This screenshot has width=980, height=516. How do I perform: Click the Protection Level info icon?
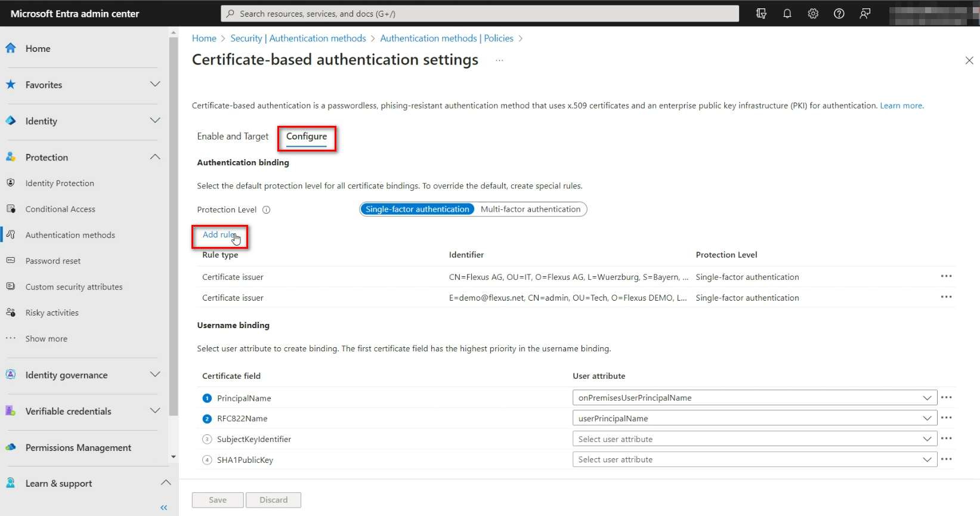[267, 210]
